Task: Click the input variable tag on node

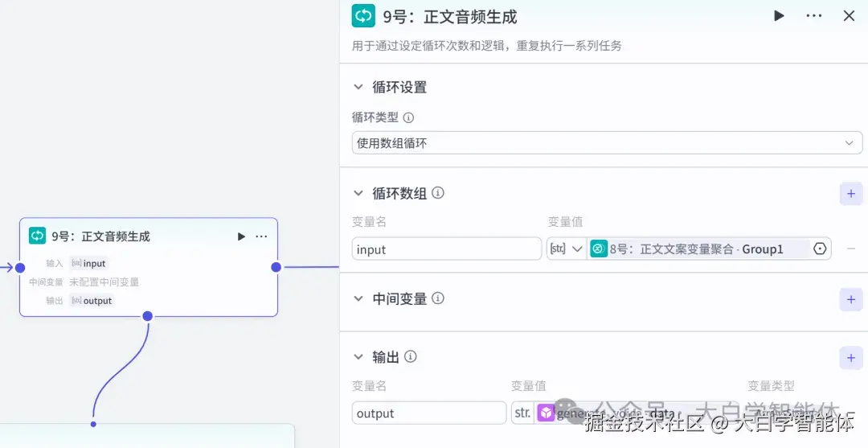Action: [x=88, y=264]
